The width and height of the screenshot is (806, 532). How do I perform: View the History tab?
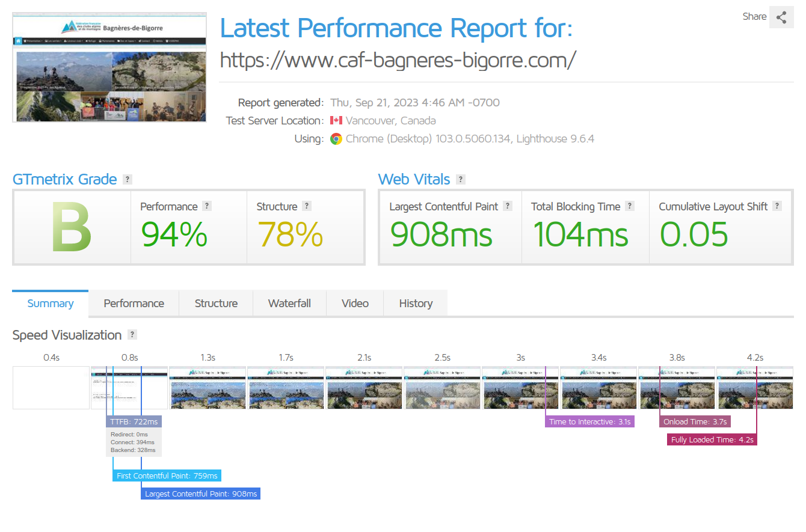(416, 304)
